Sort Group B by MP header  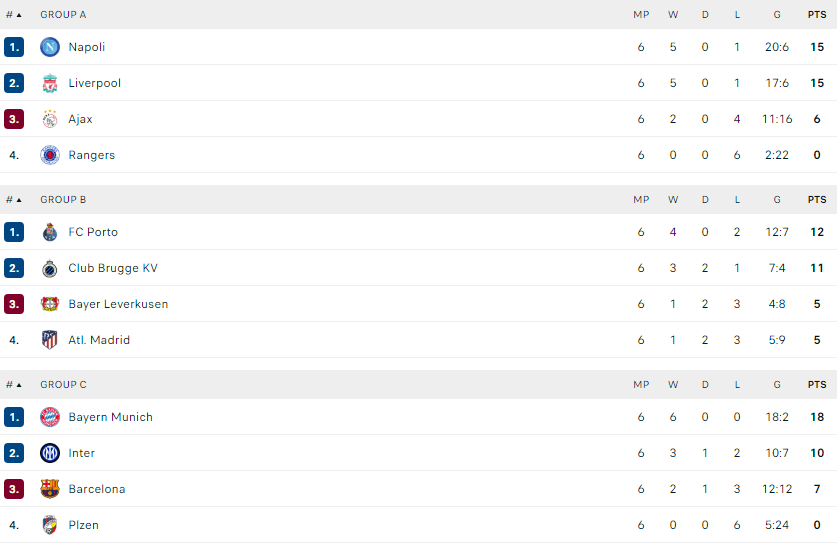(x=641, y=200)
